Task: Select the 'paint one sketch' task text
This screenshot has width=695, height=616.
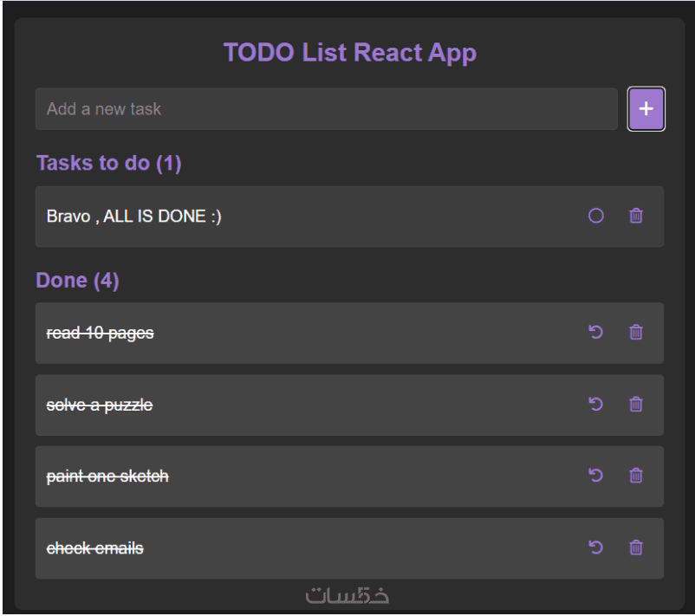Action: (x=107, y=477)
